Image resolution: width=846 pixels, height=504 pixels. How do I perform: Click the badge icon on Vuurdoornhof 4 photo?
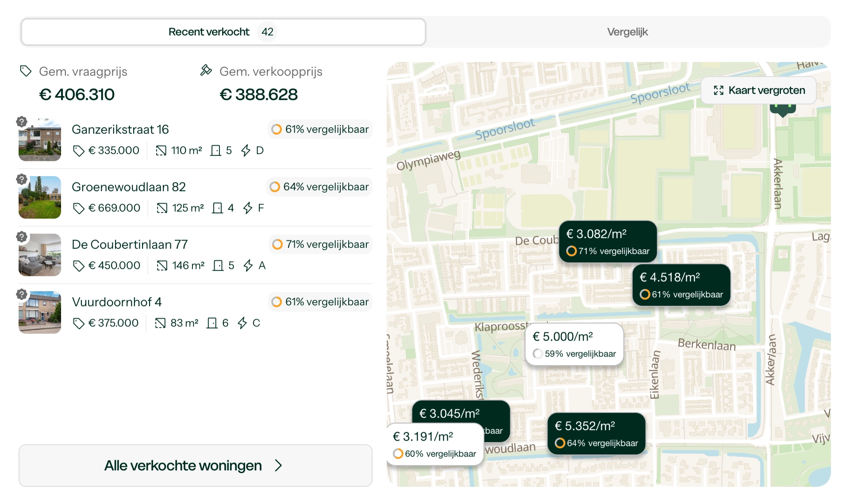coord(22,294)
